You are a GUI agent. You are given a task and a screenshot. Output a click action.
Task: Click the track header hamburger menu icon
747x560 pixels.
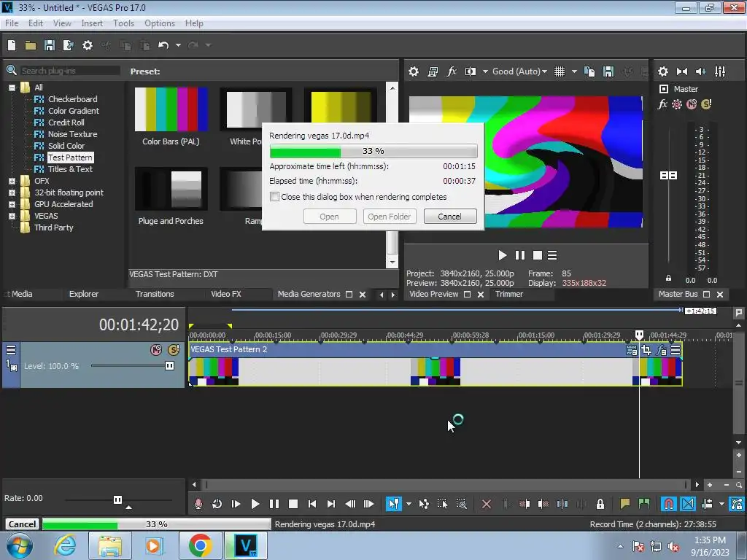point(11,350)
